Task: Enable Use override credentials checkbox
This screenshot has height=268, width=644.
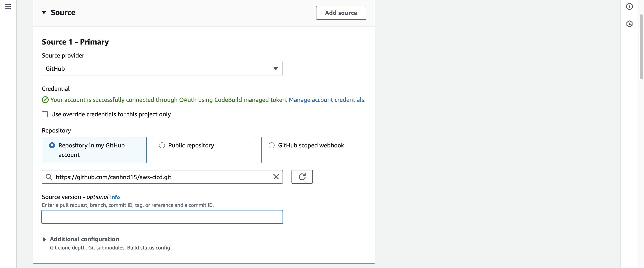Action: (x=45, y=114)
